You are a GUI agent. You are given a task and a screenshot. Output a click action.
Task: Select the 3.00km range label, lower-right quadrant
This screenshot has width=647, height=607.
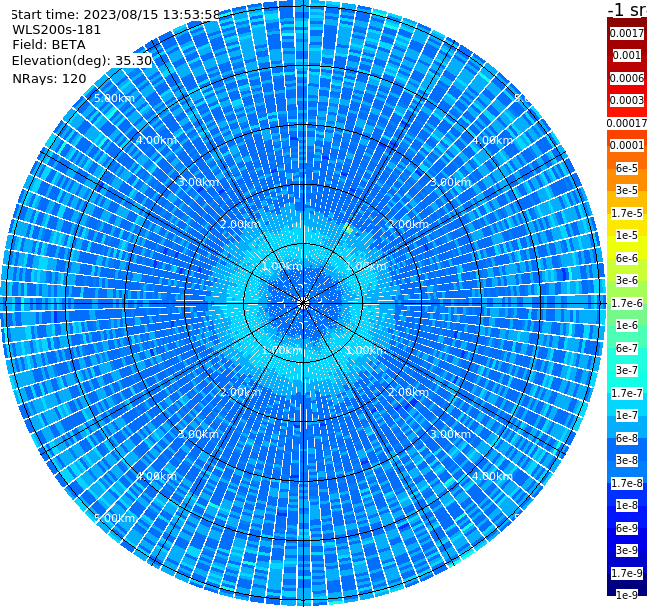[x=450, y=434]
